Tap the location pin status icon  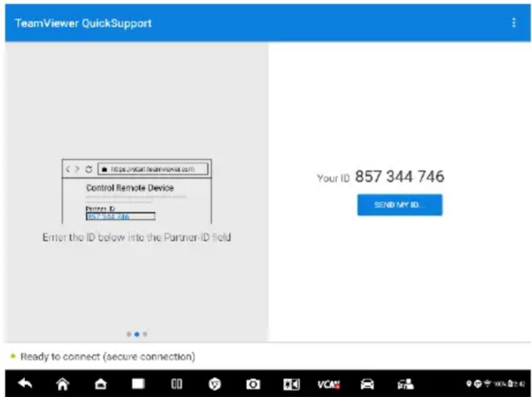pyautogui.click(x=469, y=383)
